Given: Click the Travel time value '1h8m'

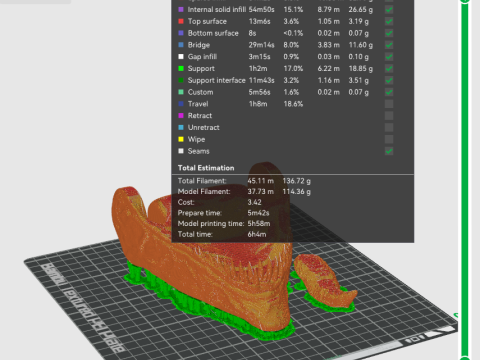Looking at the screenshot, I should (x=258, y=104).
